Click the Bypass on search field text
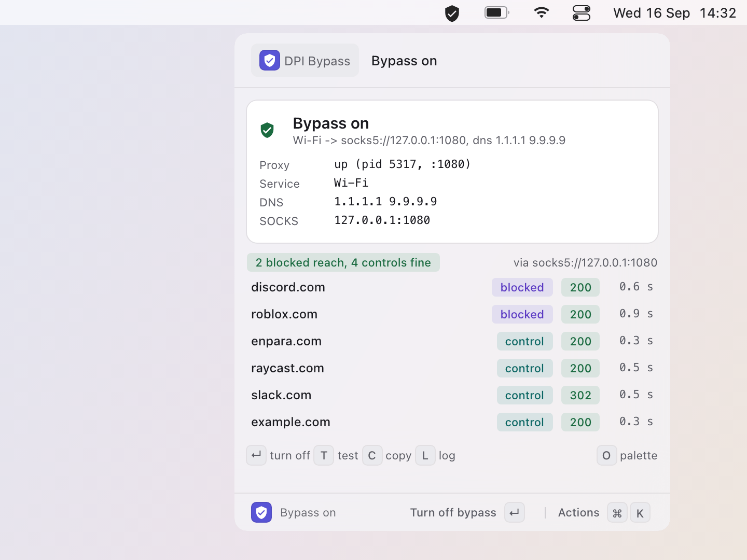Viewport: 747px width, 560px height. (x=404, y=61)
